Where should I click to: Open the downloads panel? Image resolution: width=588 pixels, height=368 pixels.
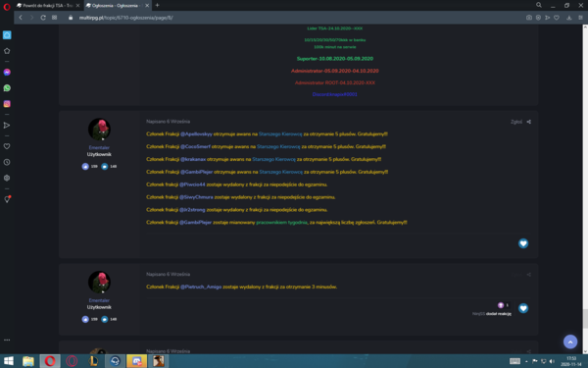coord(568,18)
